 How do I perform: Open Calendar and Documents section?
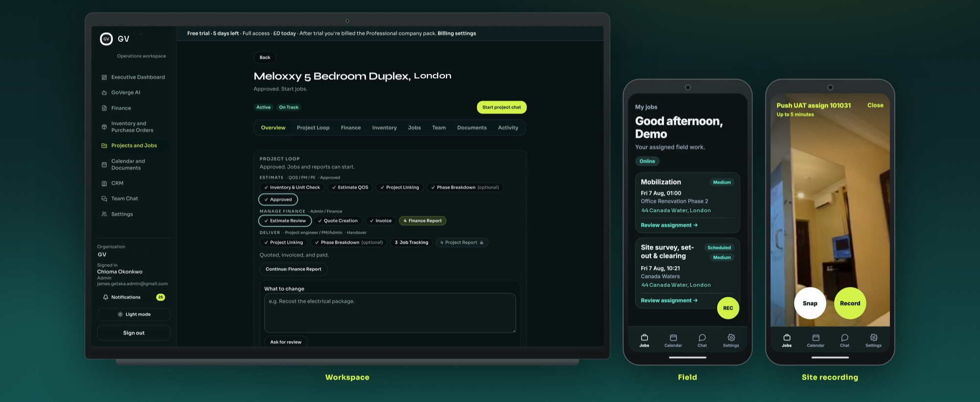(x=124, y=164)
